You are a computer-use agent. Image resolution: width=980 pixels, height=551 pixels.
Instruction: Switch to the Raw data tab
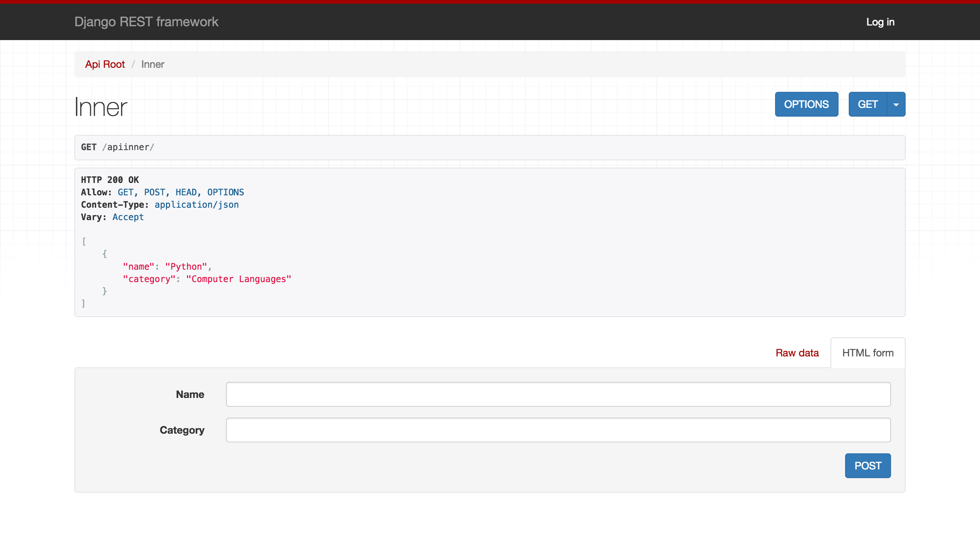coord(797,353)
